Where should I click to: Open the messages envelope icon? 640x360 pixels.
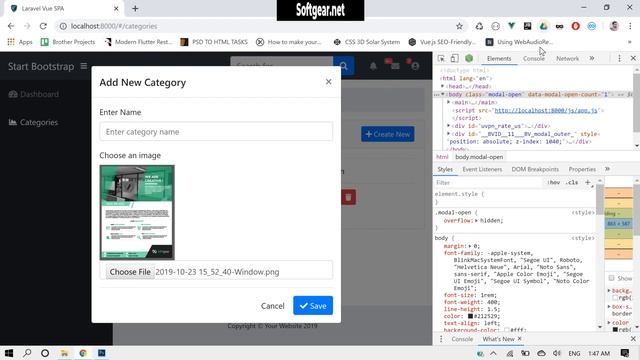(395, 66)
